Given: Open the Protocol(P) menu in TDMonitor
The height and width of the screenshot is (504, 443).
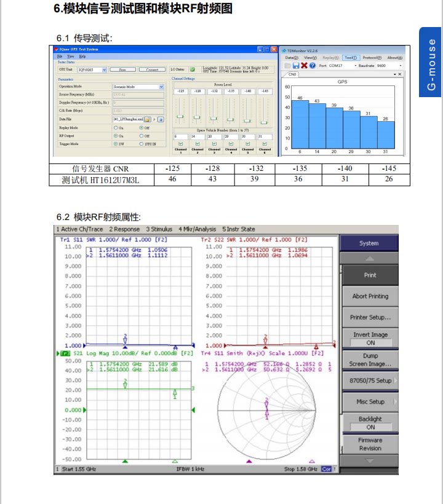Looking at the screenshot, I should (x=372, y=58).
